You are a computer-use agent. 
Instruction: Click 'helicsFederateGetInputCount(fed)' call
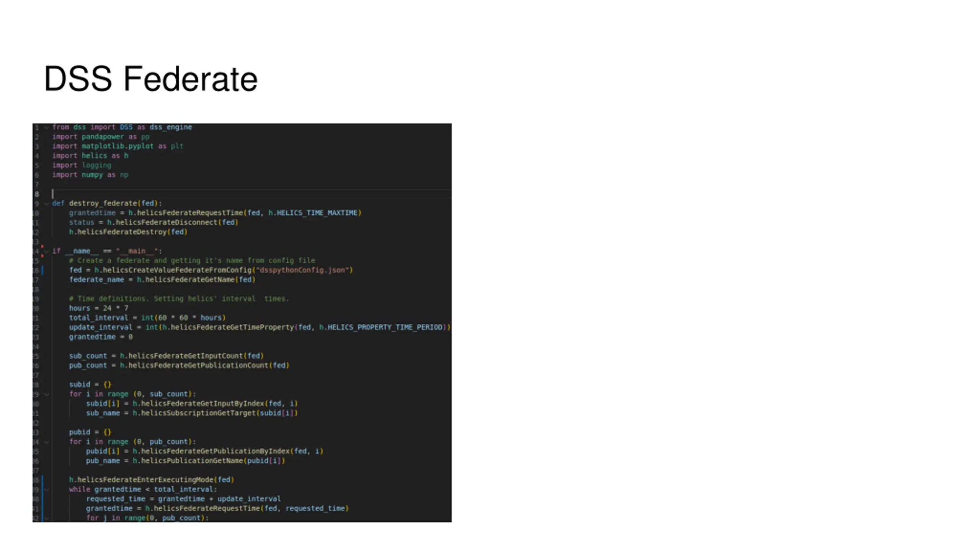(196, 356)
